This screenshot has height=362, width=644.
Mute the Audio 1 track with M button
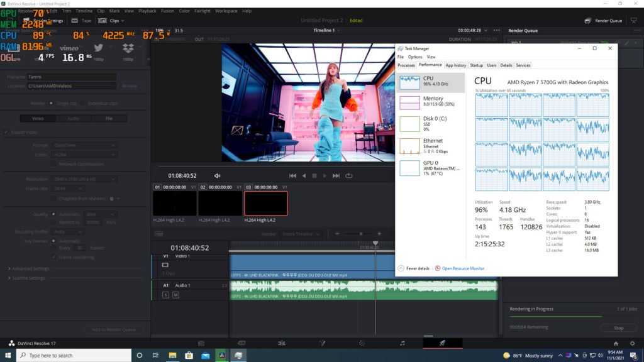(175, 295)
